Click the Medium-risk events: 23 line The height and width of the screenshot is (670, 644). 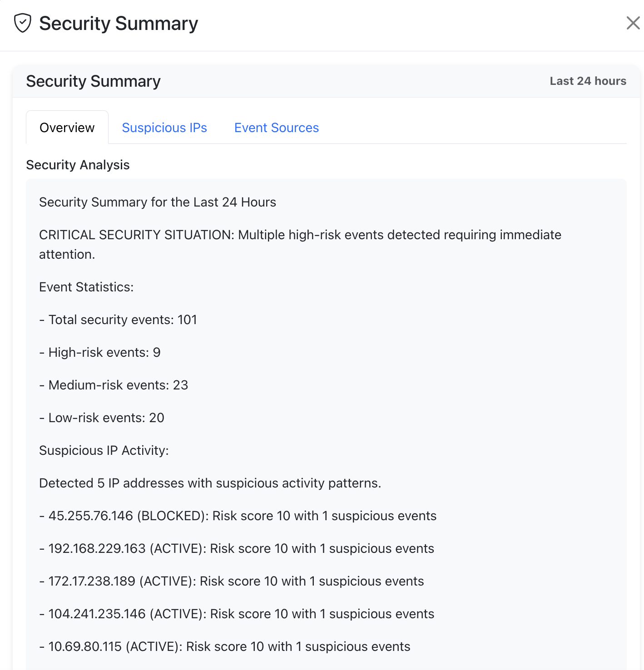pyautogui.click(x=114, y=385)
